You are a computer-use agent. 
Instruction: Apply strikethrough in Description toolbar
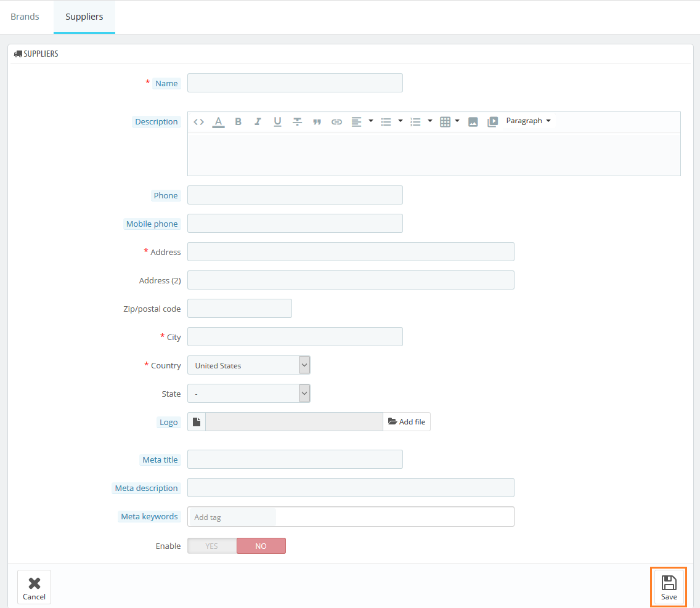tap(297, 122)
